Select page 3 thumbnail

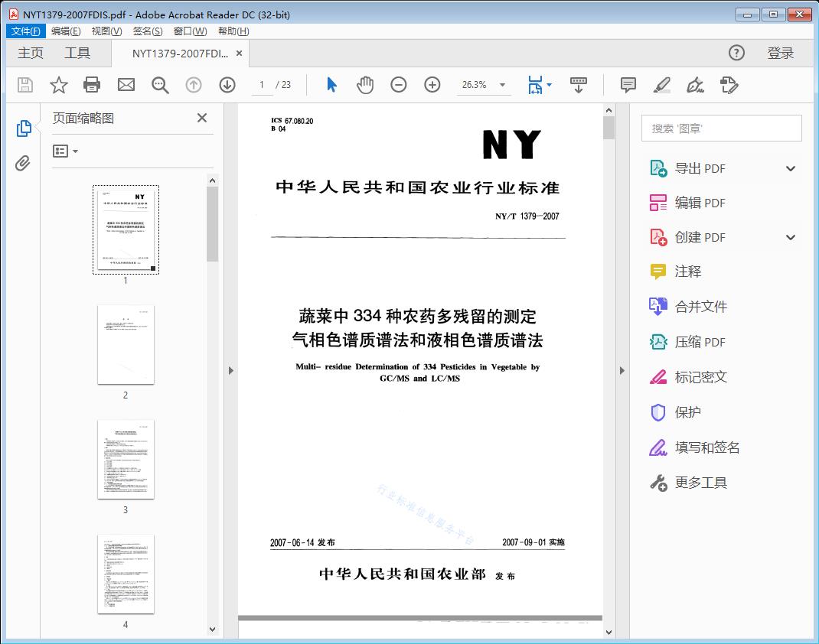click(x=126, y=459)
